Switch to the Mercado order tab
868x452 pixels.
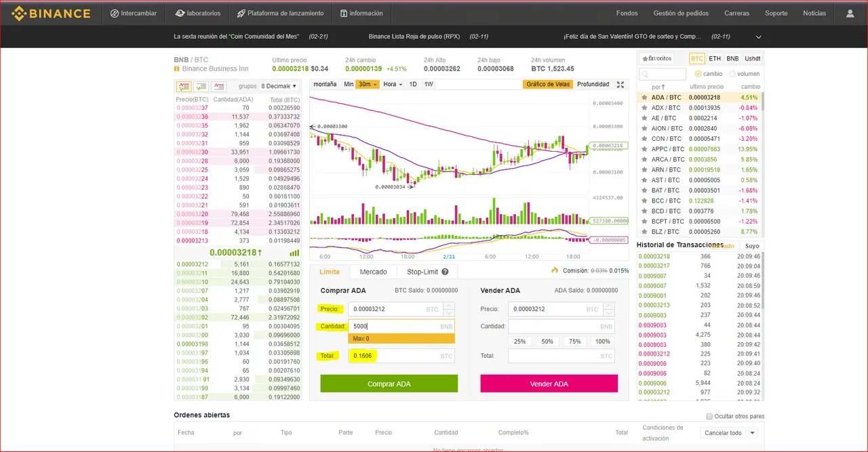373,272
